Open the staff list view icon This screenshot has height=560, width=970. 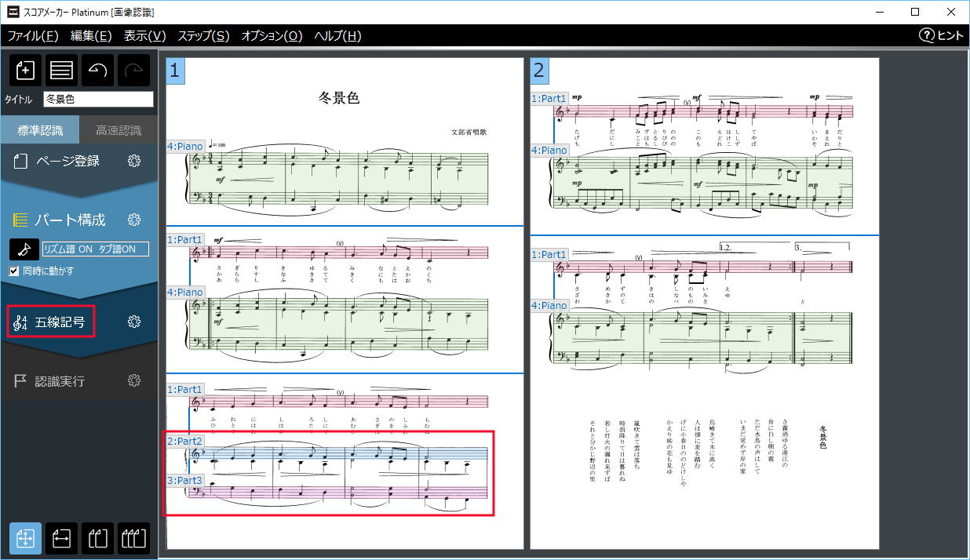coord(61,70)
